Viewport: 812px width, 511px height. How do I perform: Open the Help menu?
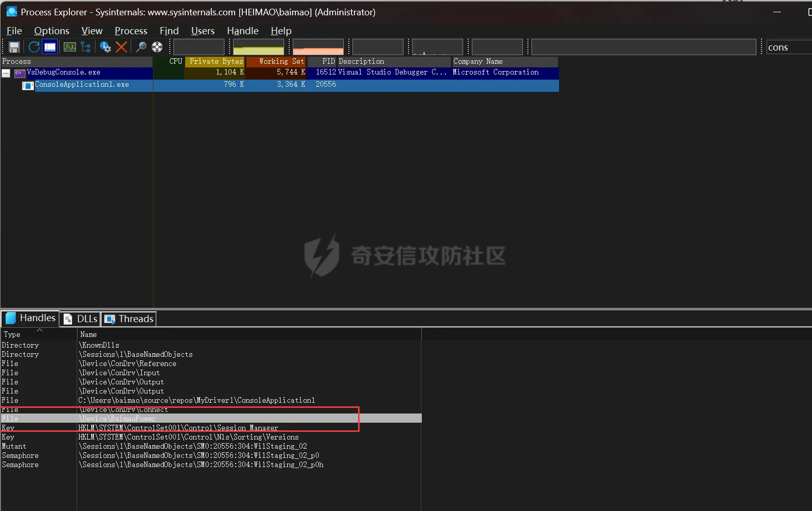[x=281, y=31]
